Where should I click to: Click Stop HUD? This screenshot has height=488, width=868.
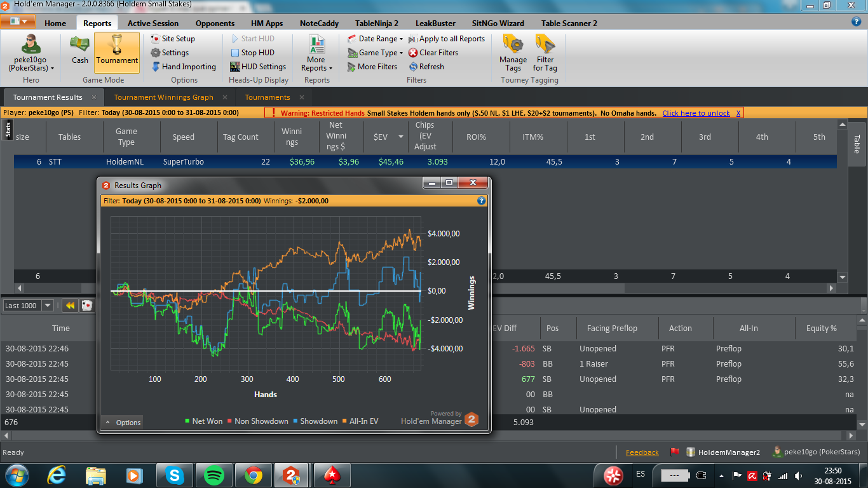(x=252, y=53)
